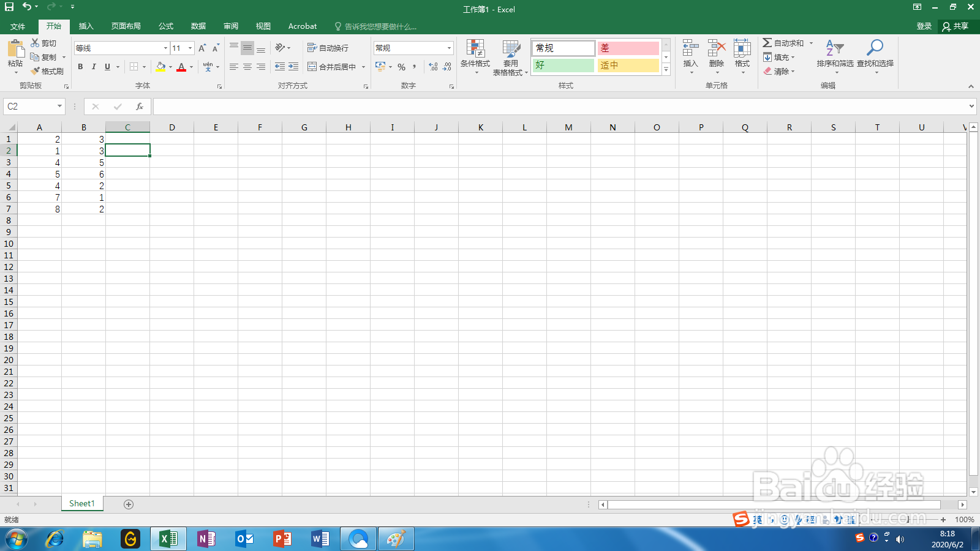Viewport: 980px width, 551px height.
Task: Click the decrease decimal icon
Action: [x=447, y=67]
